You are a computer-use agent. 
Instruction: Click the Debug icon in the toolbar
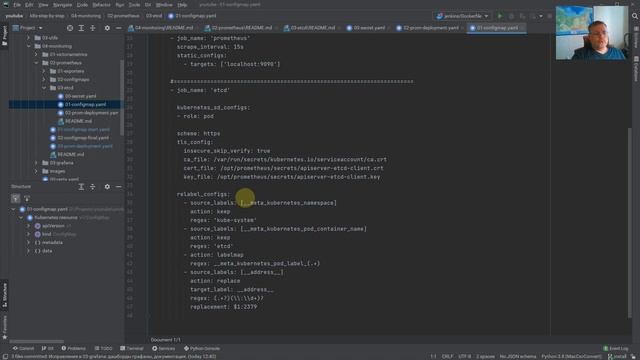coord(511,16)
